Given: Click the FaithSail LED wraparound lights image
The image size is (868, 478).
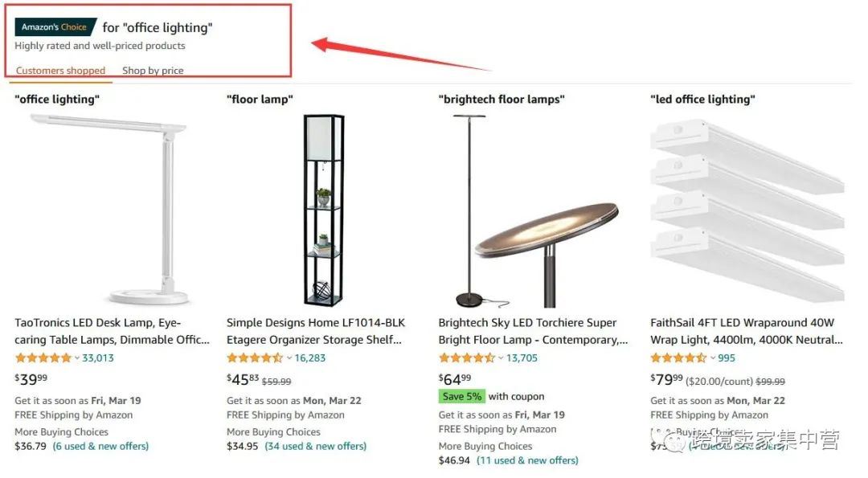Looking at the screenshot, I should (747, 211).
